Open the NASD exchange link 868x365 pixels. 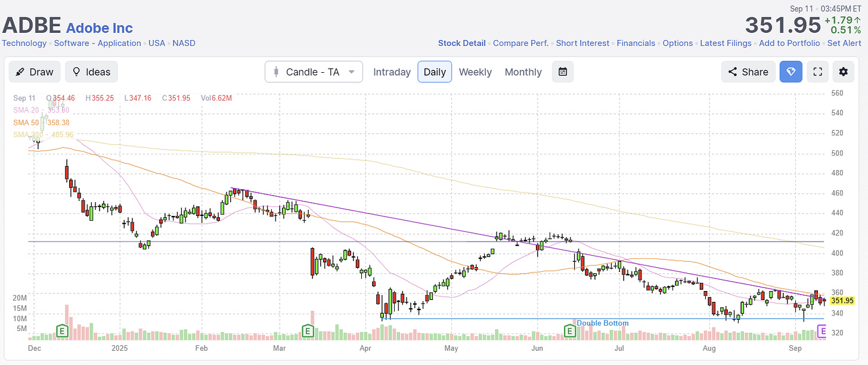tap(184, 43)
